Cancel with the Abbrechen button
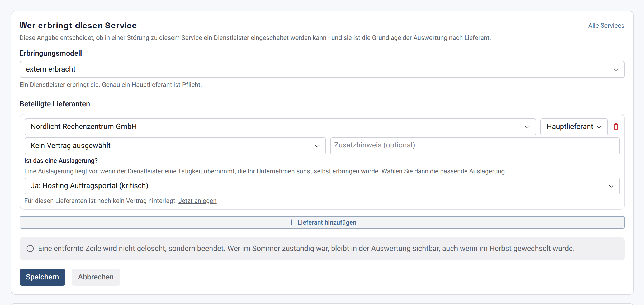 click(96, 277)
